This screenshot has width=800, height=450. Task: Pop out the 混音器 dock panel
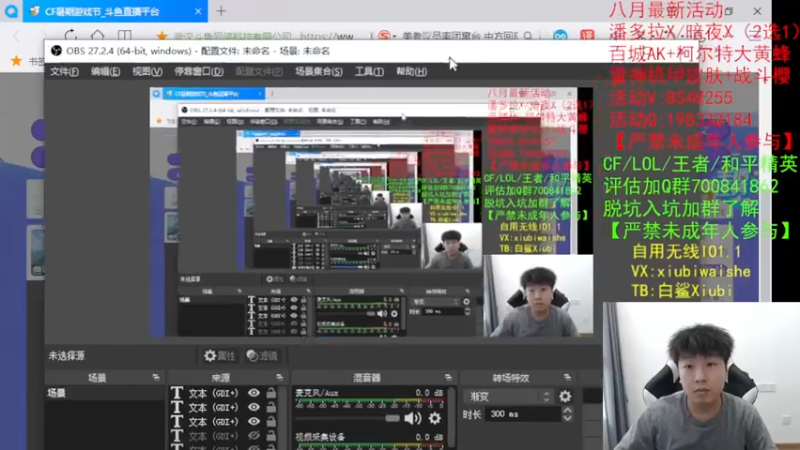coord(448,378)
